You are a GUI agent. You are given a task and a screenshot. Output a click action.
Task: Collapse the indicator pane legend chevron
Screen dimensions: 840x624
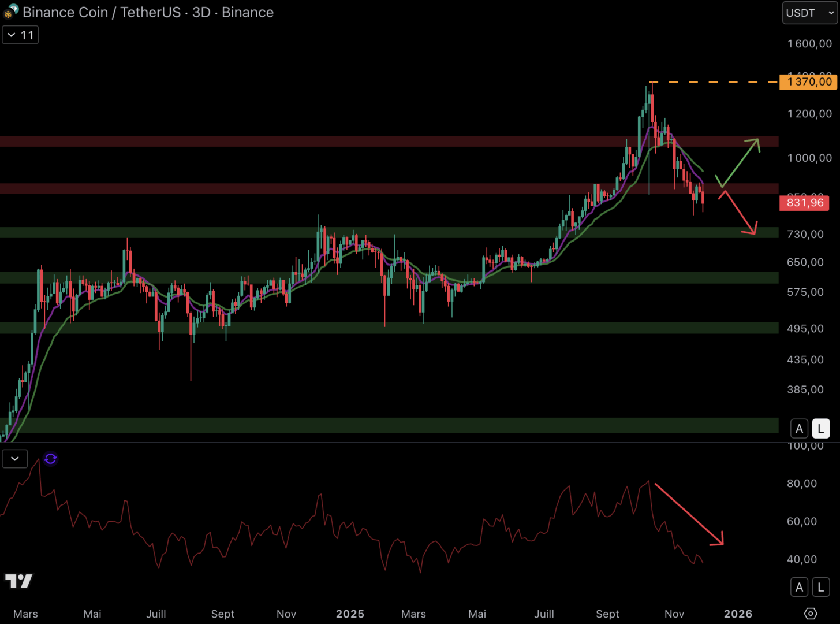click(x=15, y=459)
